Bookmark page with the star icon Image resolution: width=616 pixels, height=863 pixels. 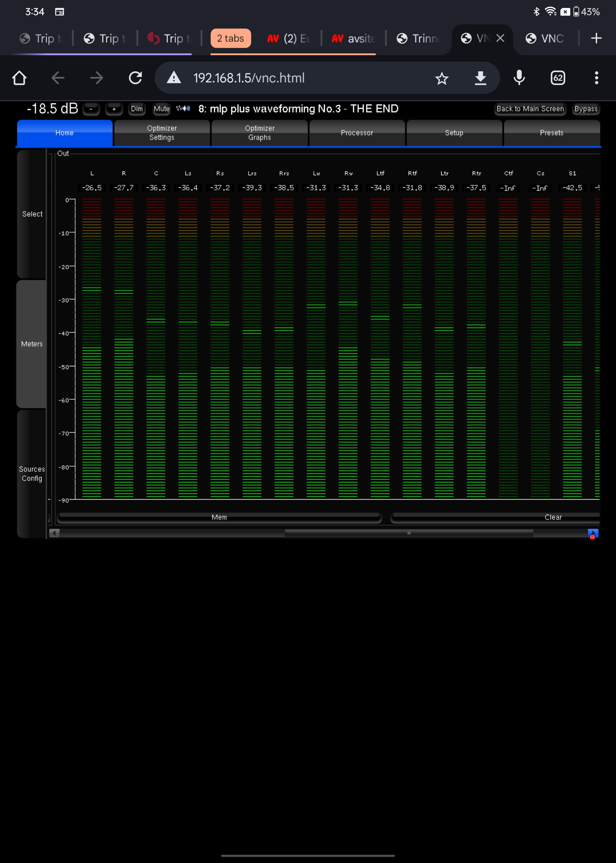pos(442,78)
